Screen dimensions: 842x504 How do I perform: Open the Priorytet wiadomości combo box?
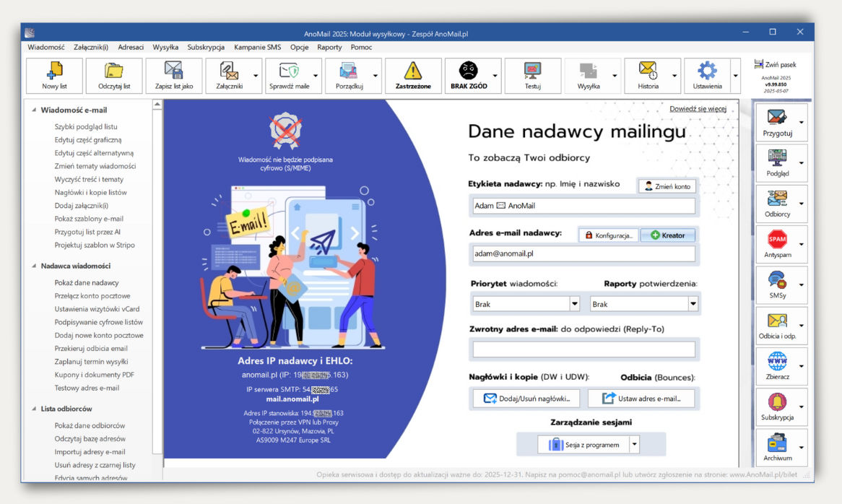(x=526, y=304)
